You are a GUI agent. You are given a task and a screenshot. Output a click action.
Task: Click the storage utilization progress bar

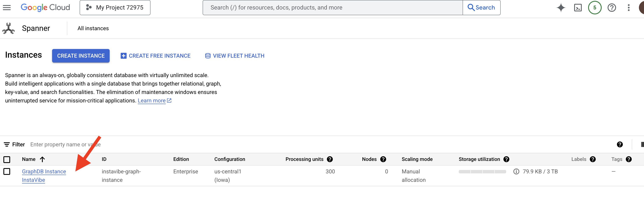(x=482, y=172)
